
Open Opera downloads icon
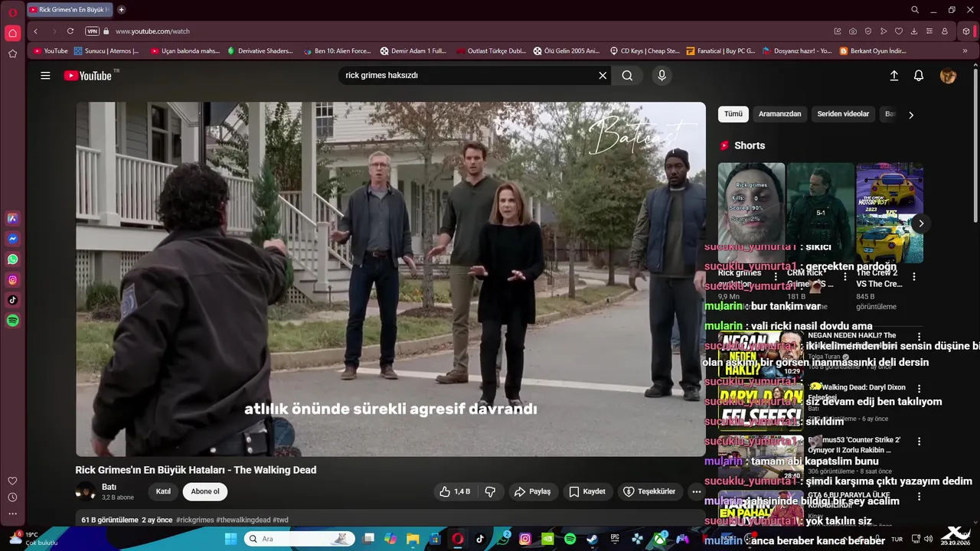click(x=914, y=31)
